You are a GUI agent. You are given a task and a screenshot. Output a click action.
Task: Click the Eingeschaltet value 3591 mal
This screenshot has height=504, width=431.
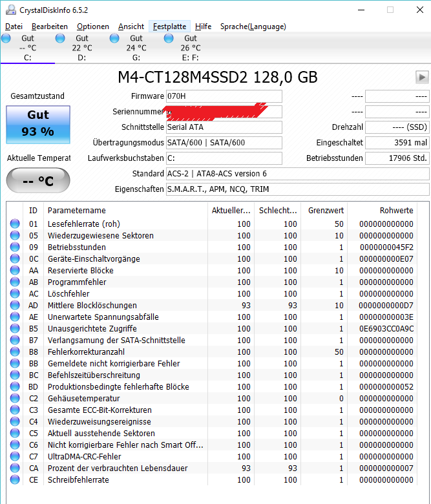(397, 143)
